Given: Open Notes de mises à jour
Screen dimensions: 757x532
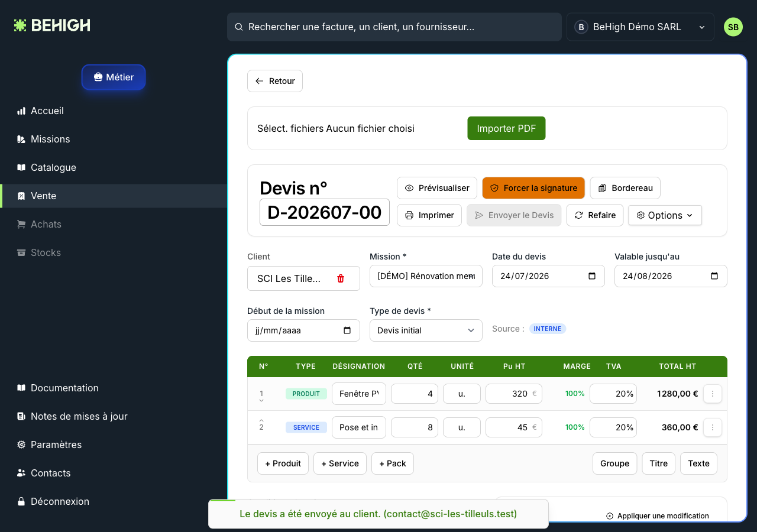Looking at the screenshot, I should (x=114, y=416).
